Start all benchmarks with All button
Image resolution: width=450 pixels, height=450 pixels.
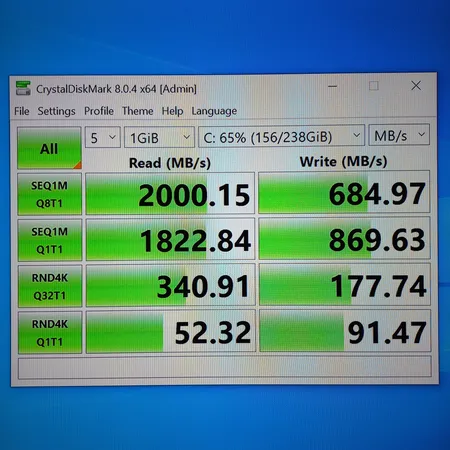49,148
